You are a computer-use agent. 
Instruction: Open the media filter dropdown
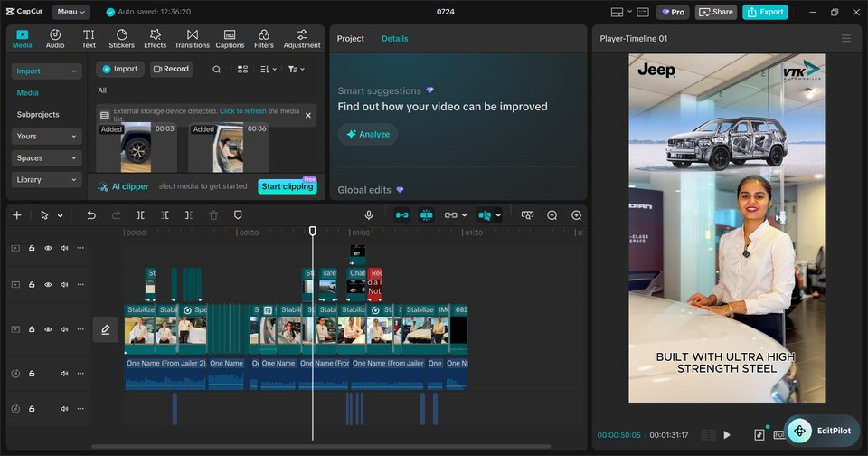[x=297, y=70]
